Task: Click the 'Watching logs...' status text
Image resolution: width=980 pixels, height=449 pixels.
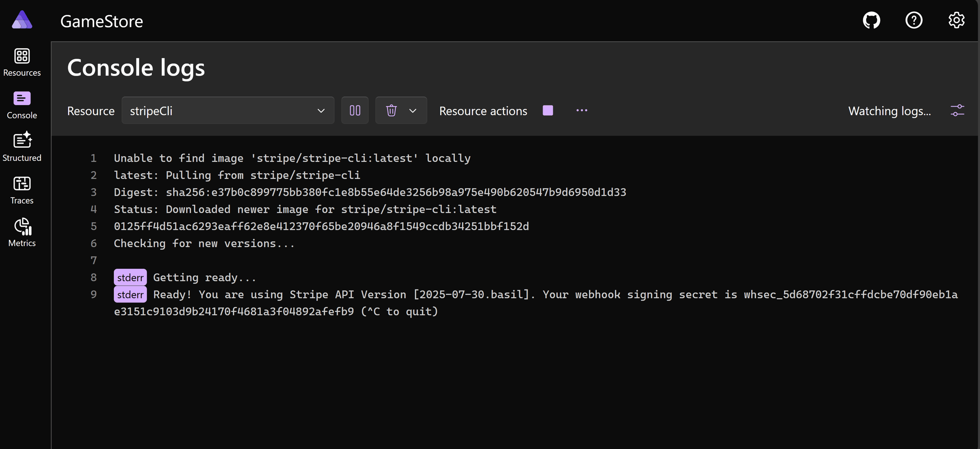Action: coord(890,111)
